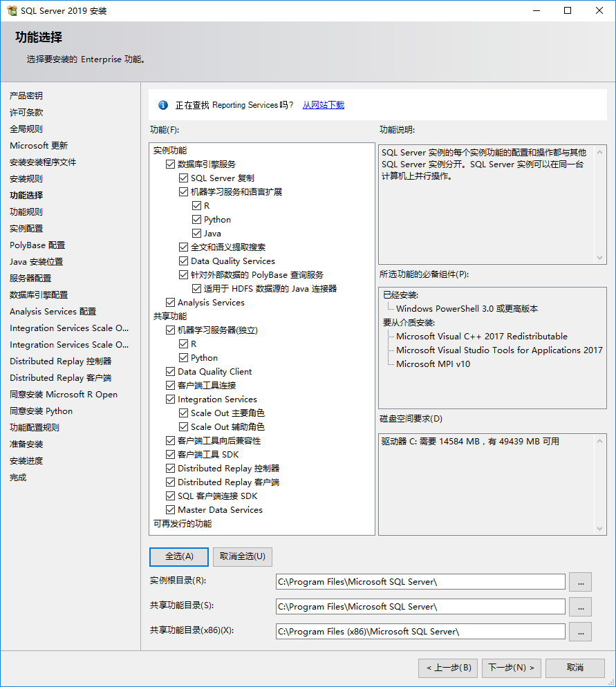The width and height of the screenshot is (616, 687).
Task: Toggle the Java checkbox under instance features
Action: point(197,234)
